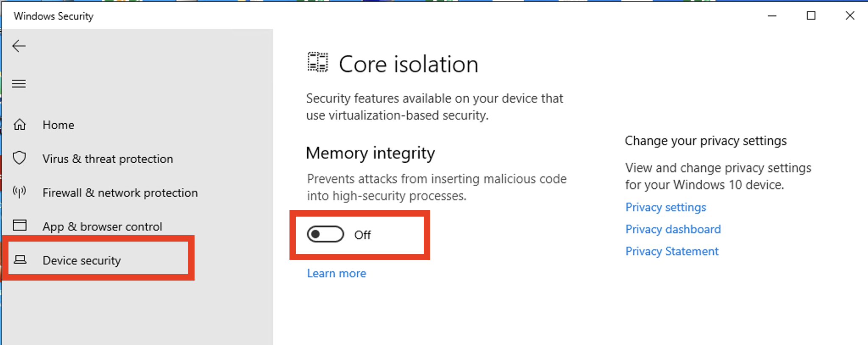Open the Learn more link

click(337, 273)
